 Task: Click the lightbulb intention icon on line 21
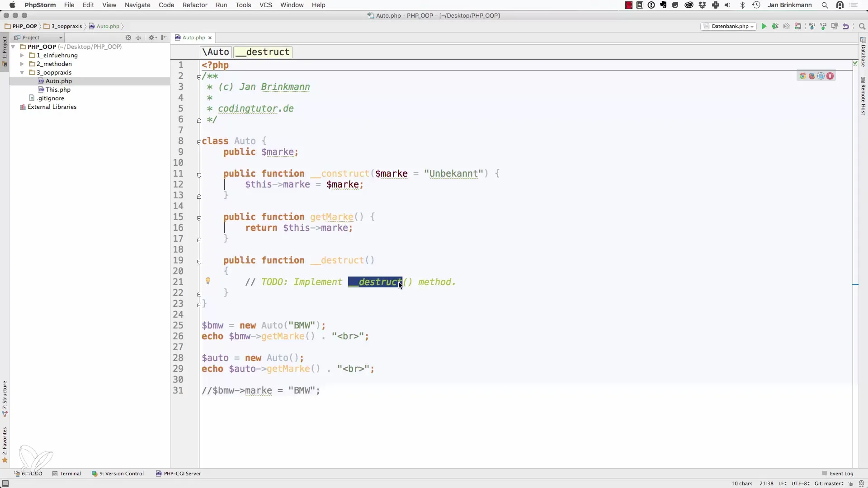208,281
